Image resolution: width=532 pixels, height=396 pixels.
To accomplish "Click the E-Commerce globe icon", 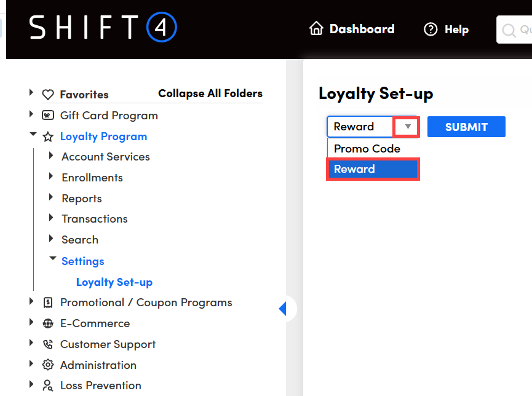I will [48, 323].
